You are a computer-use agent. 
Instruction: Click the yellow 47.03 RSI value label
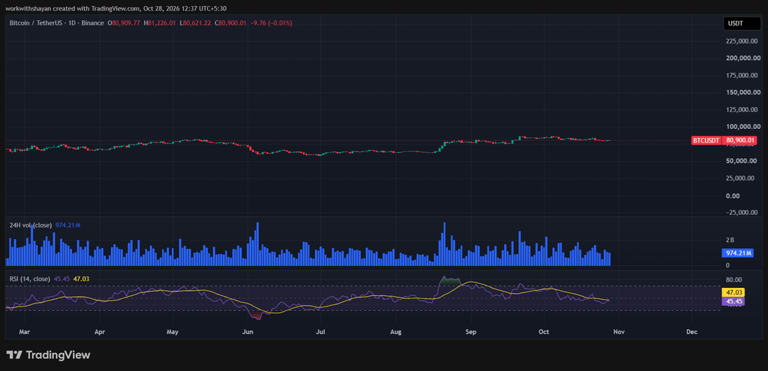(733, 293)
